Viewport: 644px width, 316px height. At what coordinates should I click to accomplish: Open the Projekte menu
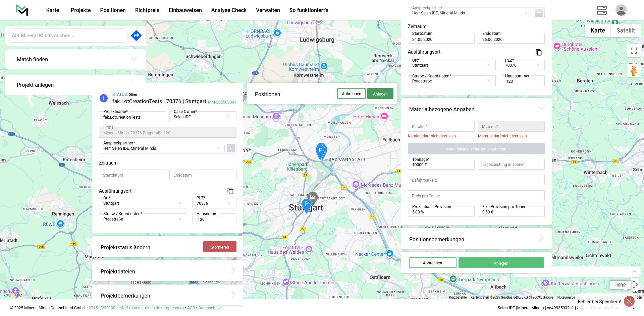(x=80, y=10)
